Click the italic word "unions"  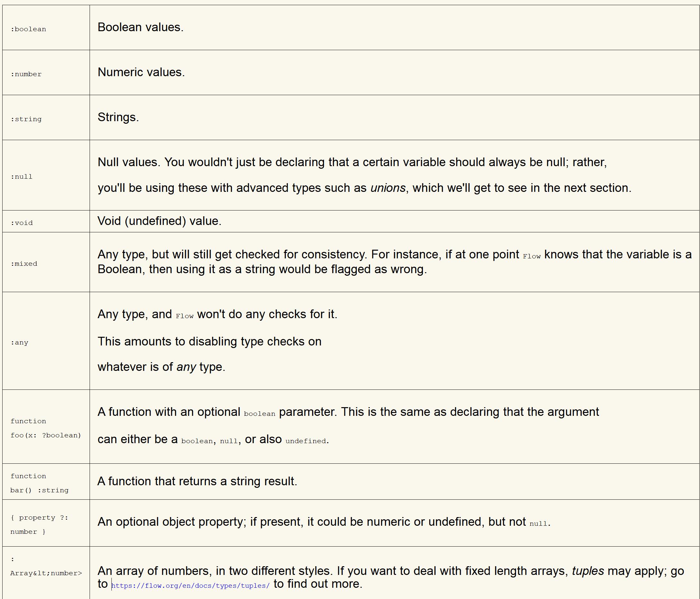pos(388,188)
